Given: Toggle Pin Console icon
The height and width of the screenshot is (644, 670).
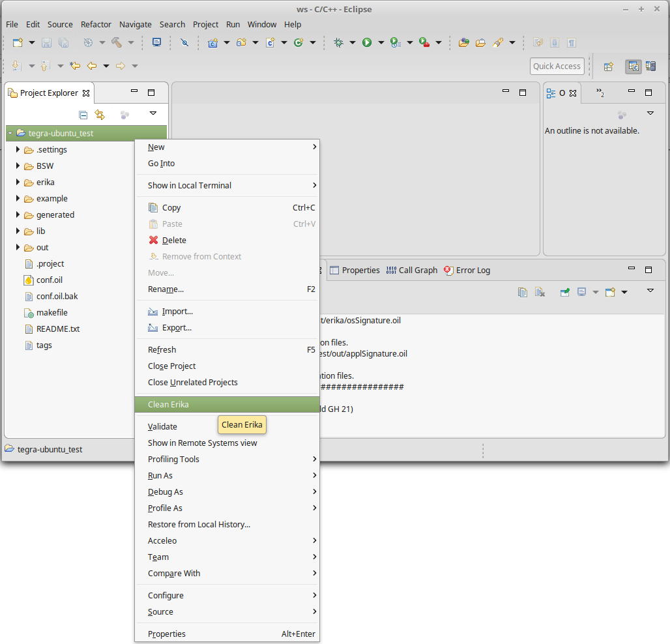Looking at the screenshot, I should [565, 292].
